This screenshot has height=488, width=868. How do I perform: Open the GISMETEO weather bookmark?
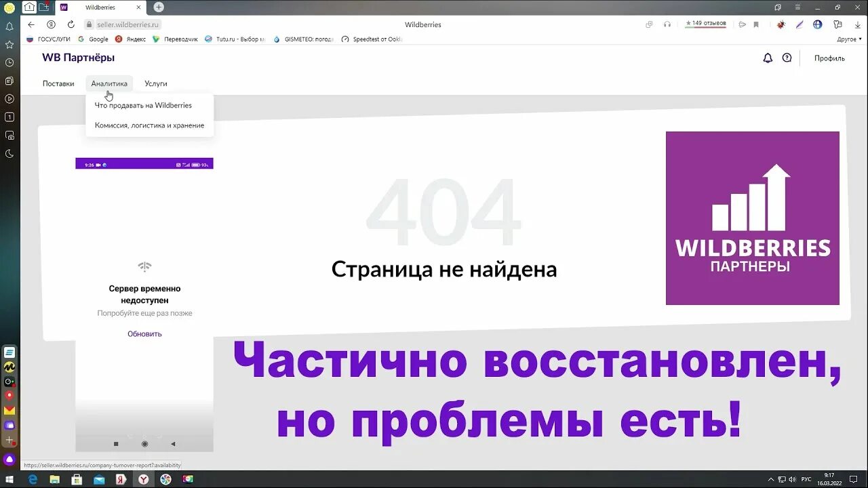(304, 39)
